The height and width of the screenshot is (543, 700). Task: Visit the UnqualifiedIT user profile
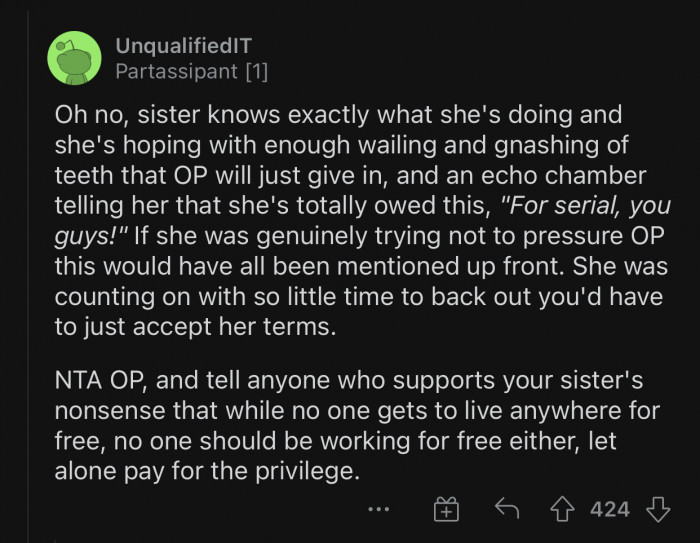click(x=183, y=46)
